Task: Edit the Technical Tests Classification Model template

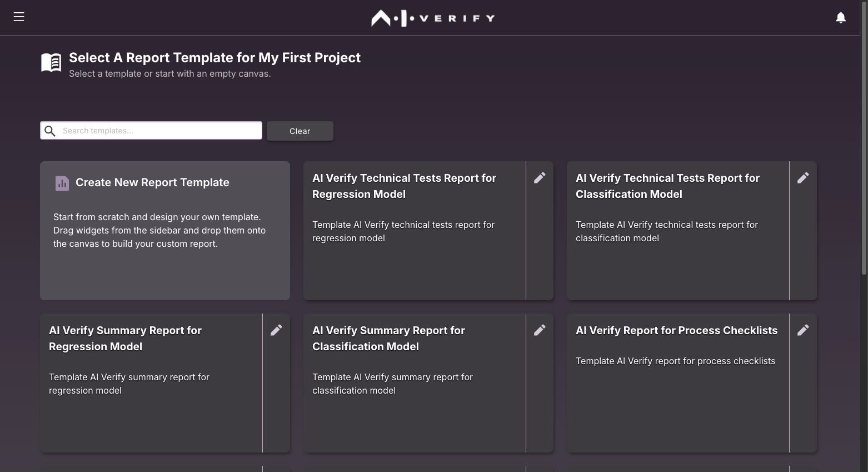Action: pyautogui.click(x=803, y=178)
